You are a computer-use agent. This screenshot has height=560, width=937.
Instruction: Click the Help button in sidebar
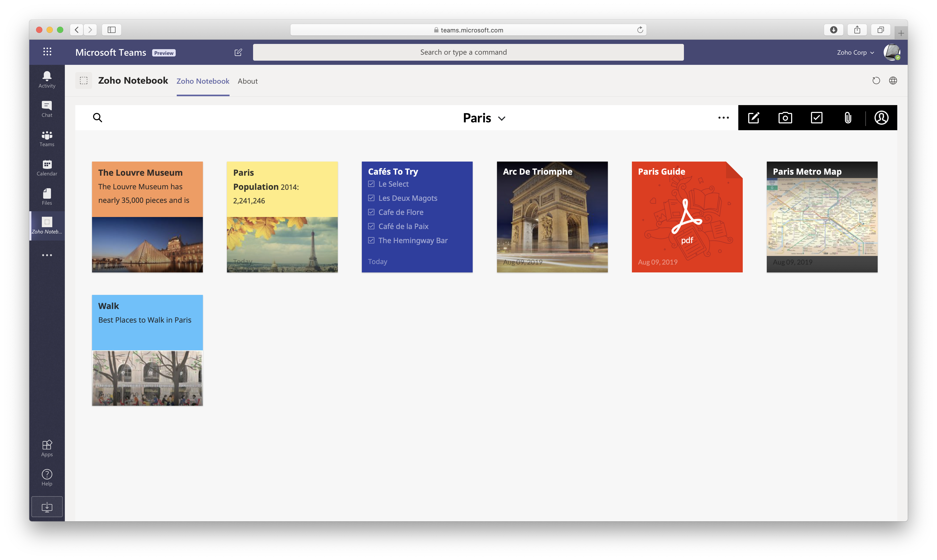(x=47, y=477)
